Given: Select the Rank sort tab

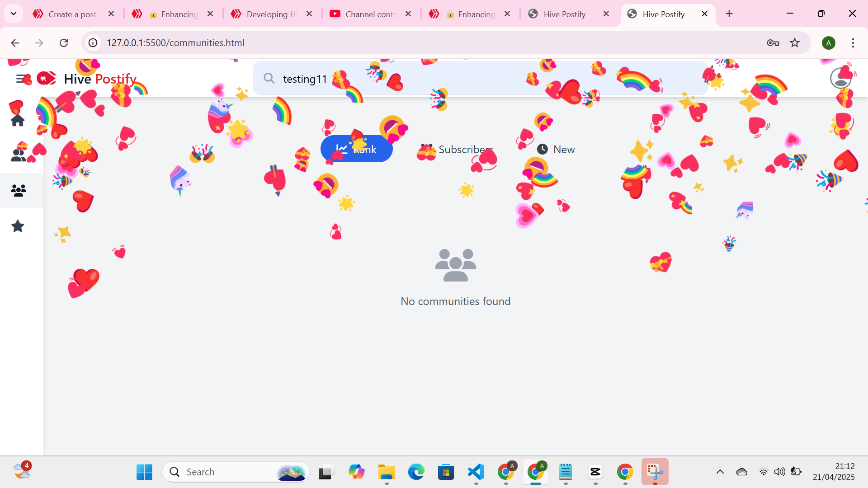Looking at the screenshot, I should coord(356,149).
